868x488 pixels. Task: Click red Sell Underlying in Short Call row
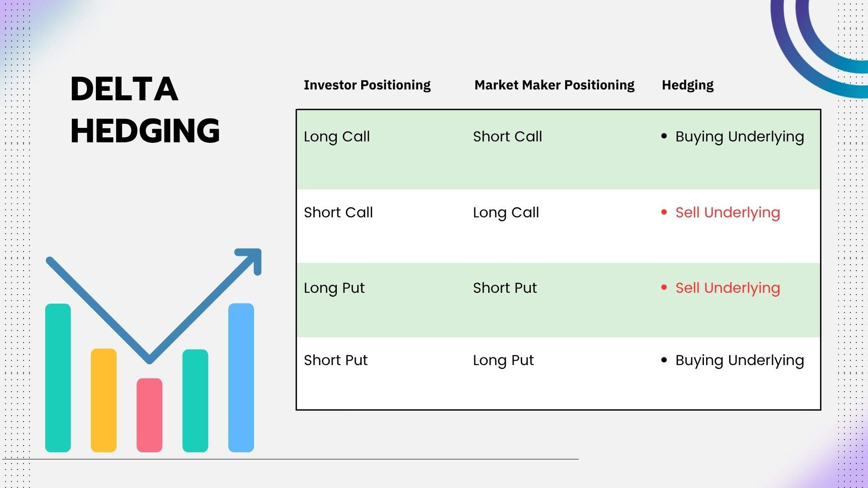pyautogui.click(x=727, y=212)
